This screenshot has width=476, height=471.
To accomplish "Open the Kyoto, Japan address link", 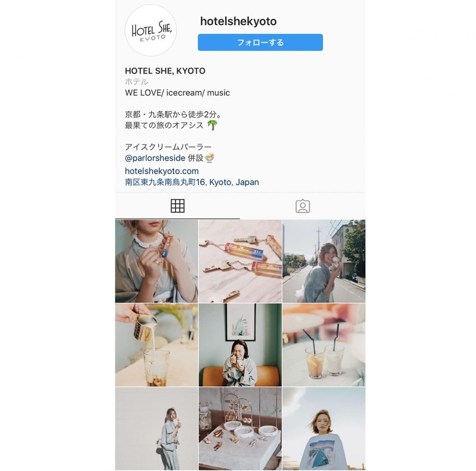I will (x=192, y=182).
